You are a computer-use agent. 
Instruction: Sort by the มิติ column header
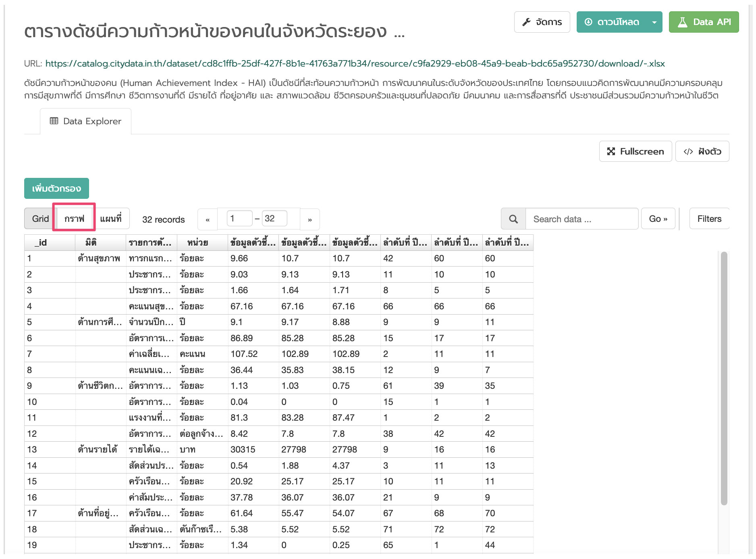click(x=100, y=242)
